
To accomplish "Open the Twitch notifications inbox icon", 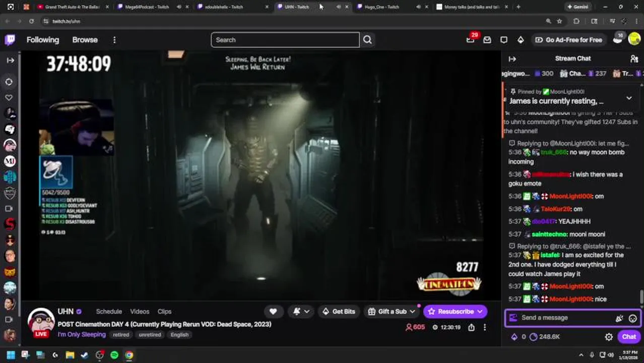I will tap(487, 40).
